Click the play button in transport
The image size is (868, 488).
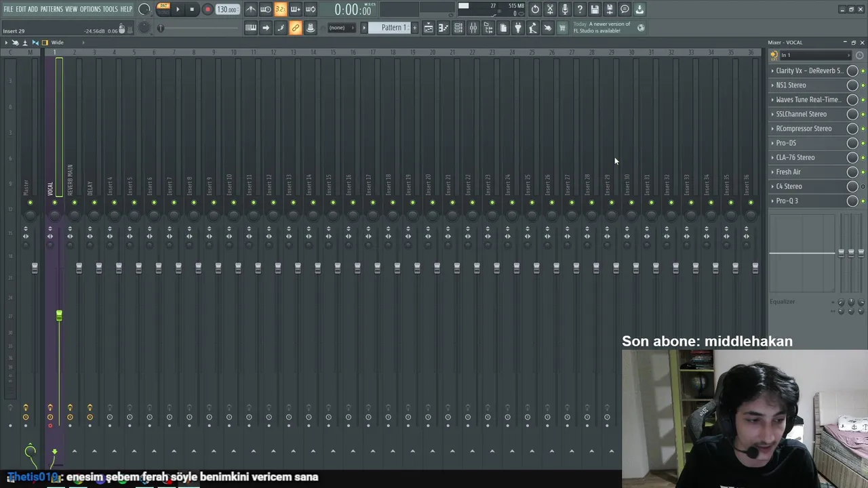tap(178, 9)
